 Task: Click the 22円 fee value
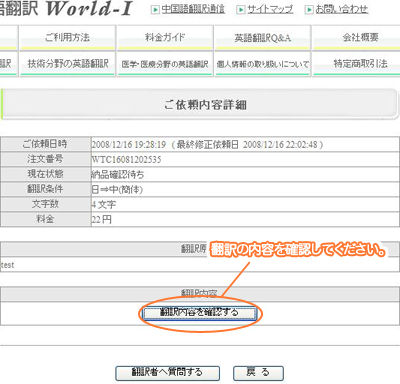(102, 220)
